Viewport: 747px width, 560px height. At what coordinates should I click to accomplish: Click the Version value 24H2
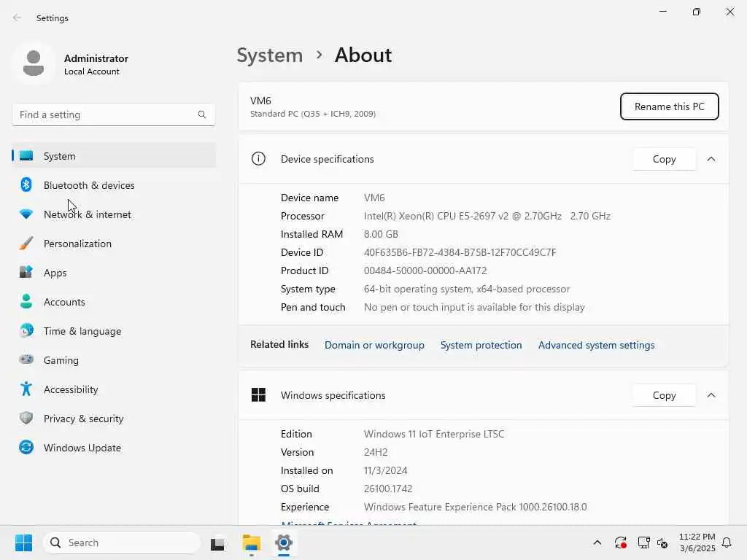click(376, 452)
